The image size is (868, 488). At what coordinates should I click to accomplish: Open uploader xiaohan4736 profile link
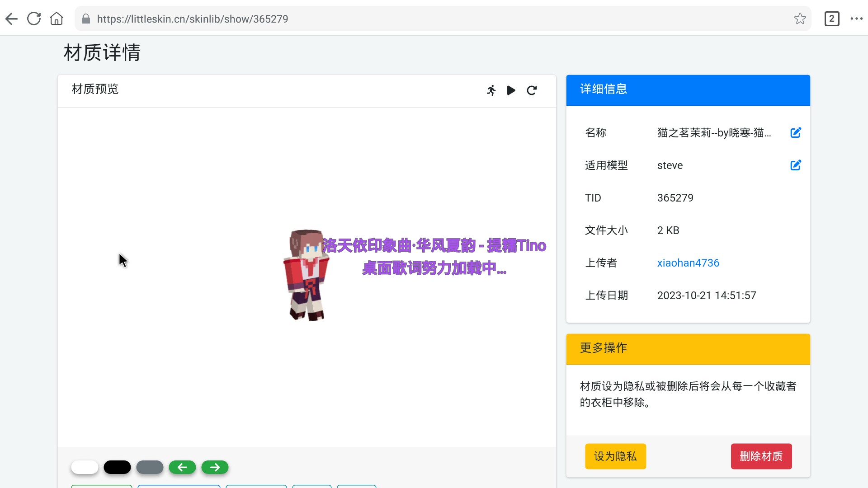(x=688, y=263)
